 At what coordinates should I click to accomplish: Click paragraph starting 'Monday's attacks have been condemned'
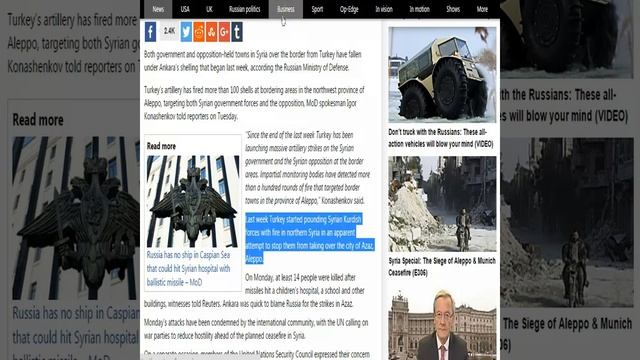pyautogui.click(x=256, y=329)
